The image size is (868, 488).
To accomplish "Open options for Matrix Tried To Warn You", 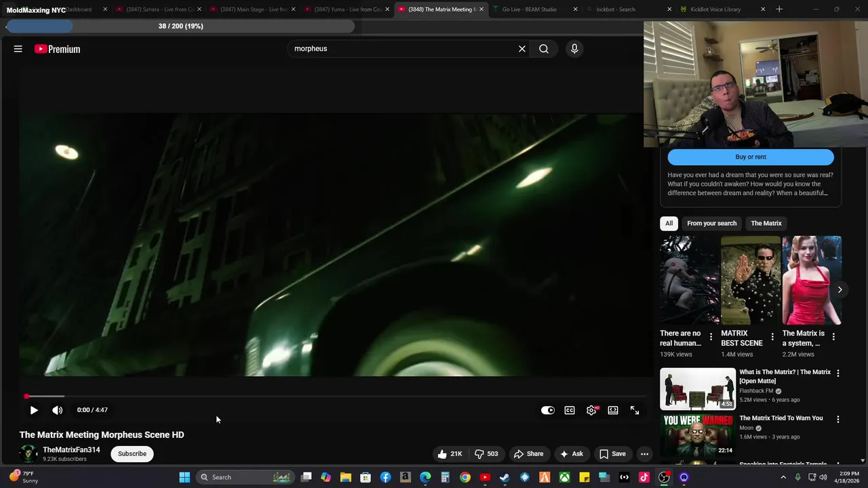I will click(838, 420).
